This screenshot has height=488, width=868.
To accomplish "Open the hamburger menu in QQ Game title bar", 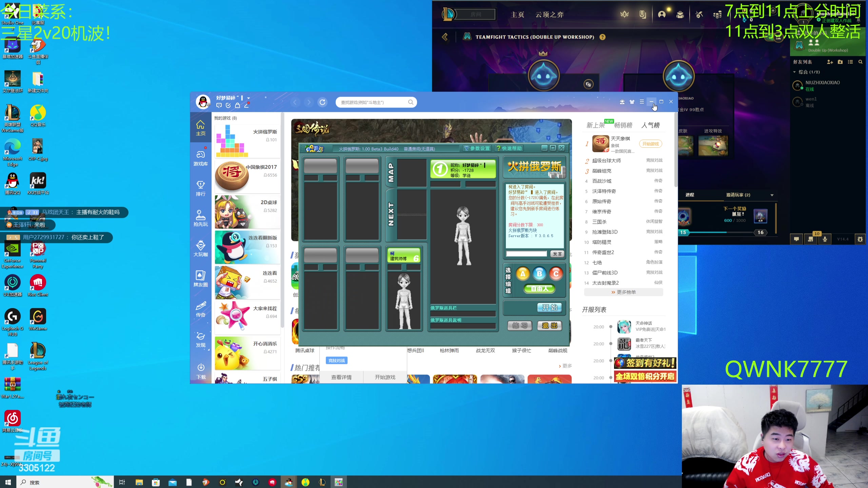I will point(642,102).
